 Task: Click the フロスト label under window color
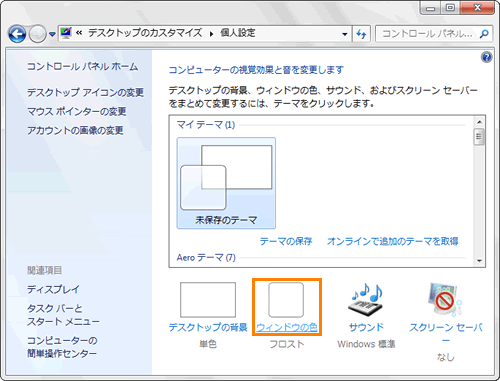coord(287,344)
